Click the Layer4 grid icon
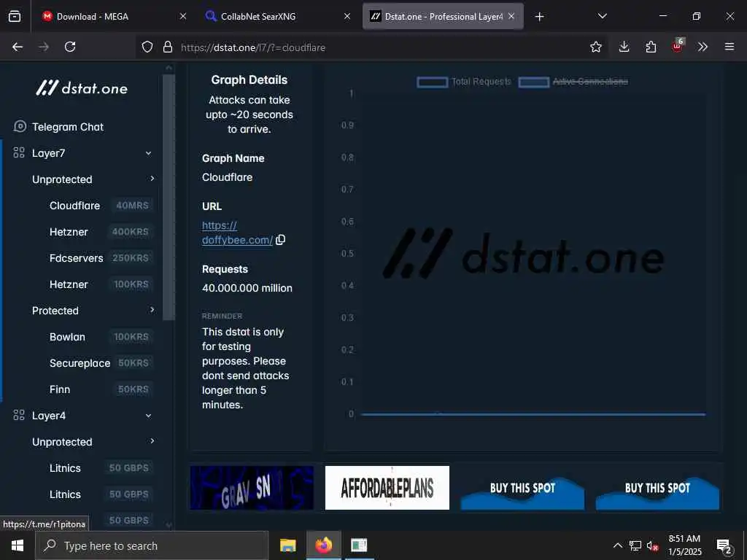747x560 pixels. (19, 415)
